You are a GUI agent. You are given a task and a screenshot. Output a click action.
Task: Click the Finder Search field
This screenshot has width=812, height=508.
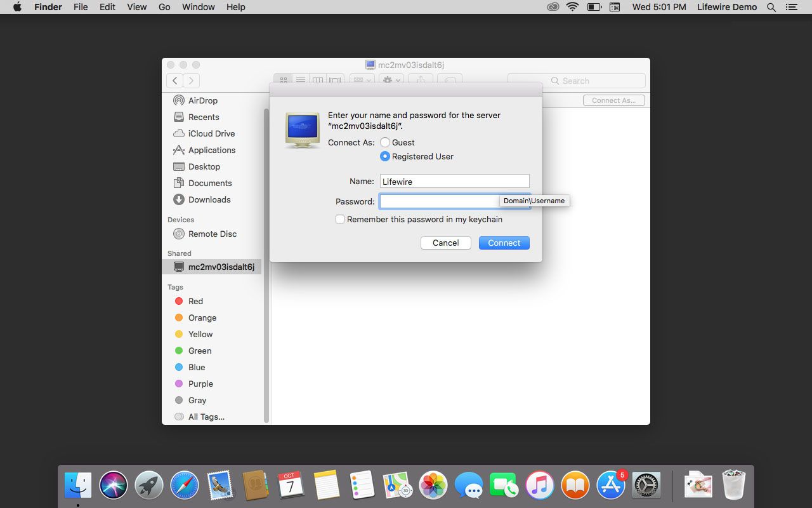pyautogui.click(x=577, y=81)
